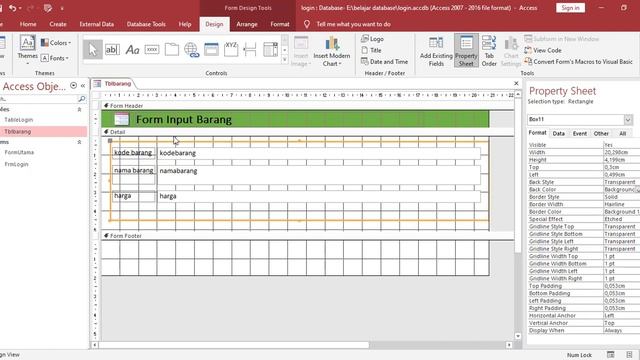Switch to Other tab in Property Sheet
Image resolution: width=640 pixels, height=360 pixels.
tap(601, 133)
